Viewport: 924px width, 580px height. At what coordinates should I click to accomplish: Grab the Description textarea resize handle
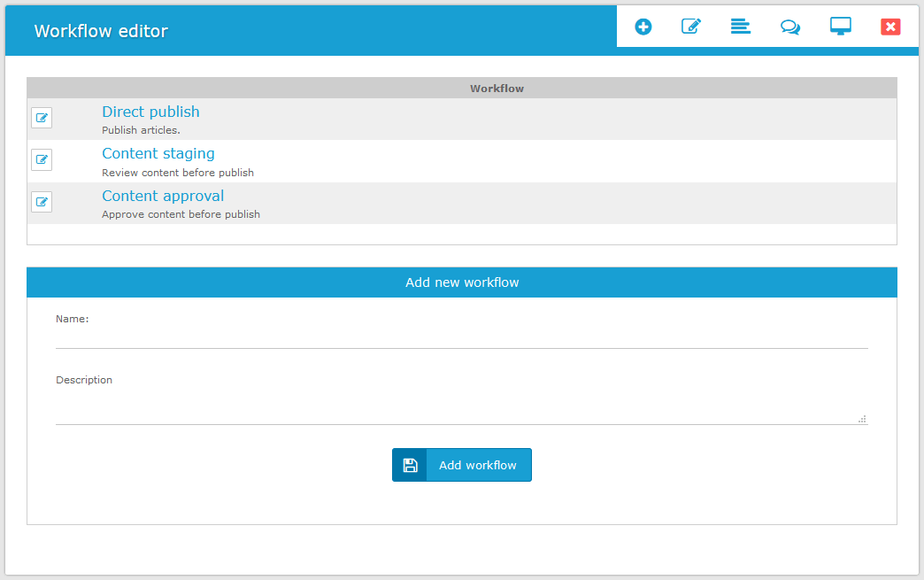click(862, 419)
